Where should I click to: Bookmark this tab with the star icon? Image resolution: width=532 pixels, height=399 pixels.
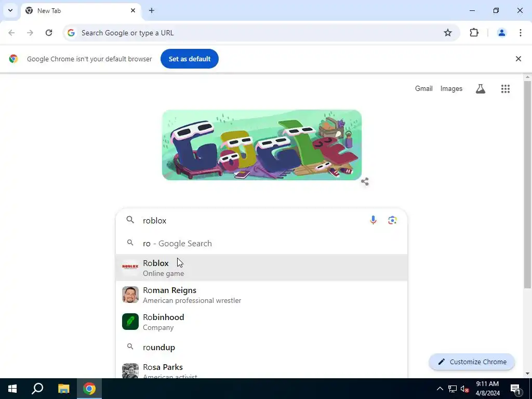[x=448, y=33]
